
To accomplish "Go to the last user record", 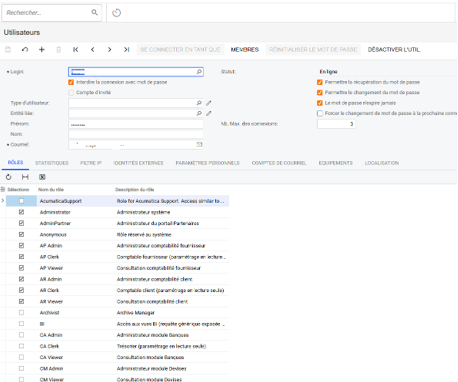I will tap(126, 50).
